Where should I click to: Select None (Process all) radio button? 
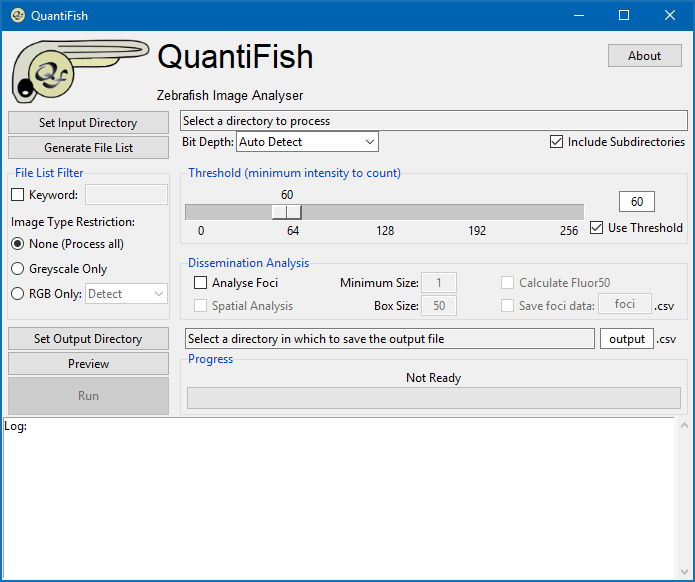tap(17, 244)
